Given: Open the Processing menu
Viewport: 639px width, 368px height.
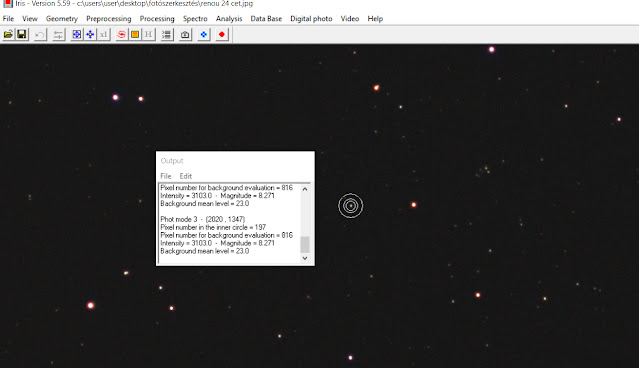Looking at the screenshot, I should (157, 19).
